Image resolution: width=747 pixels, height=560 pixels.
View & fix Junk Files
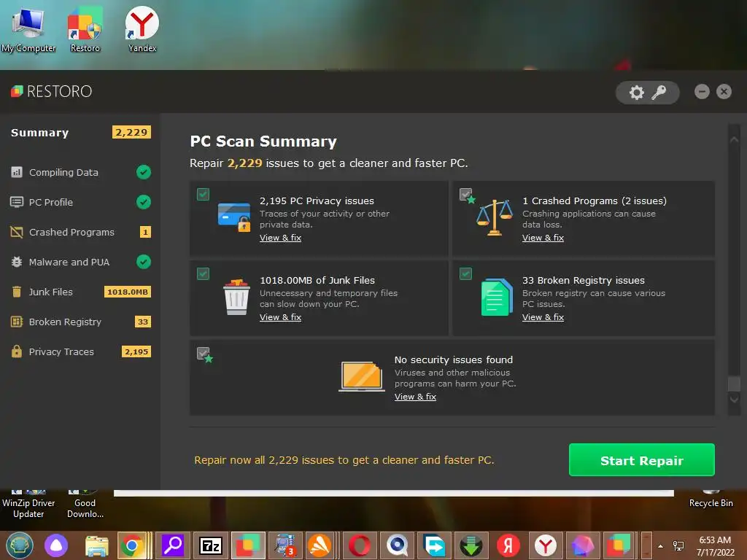click(280, 317)
